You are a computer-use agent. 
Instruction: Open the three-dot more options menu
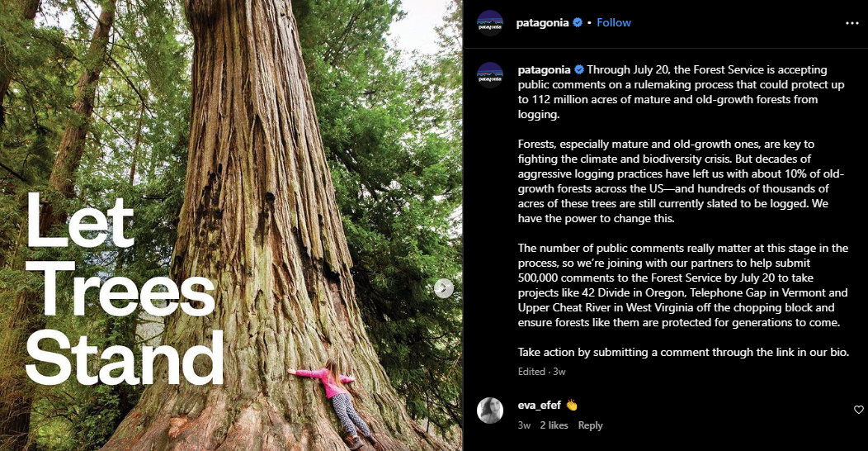point(852,23)
